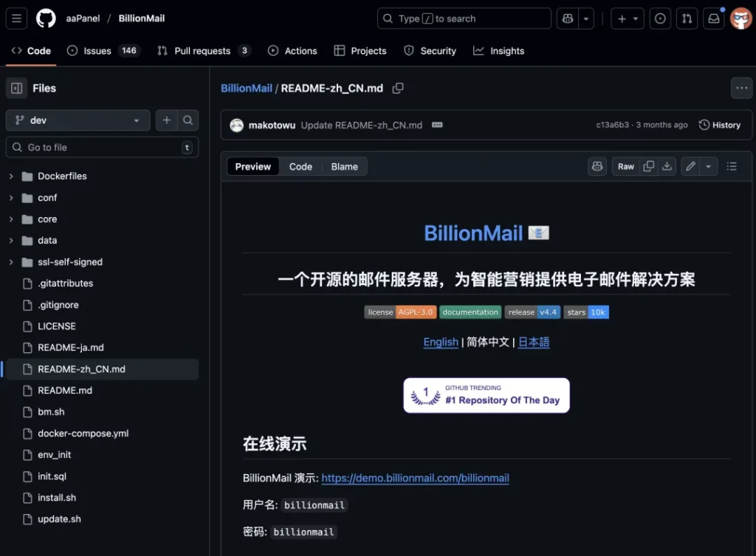Switch to the Code view of the README
756x556 pixels.
point(300,166)
